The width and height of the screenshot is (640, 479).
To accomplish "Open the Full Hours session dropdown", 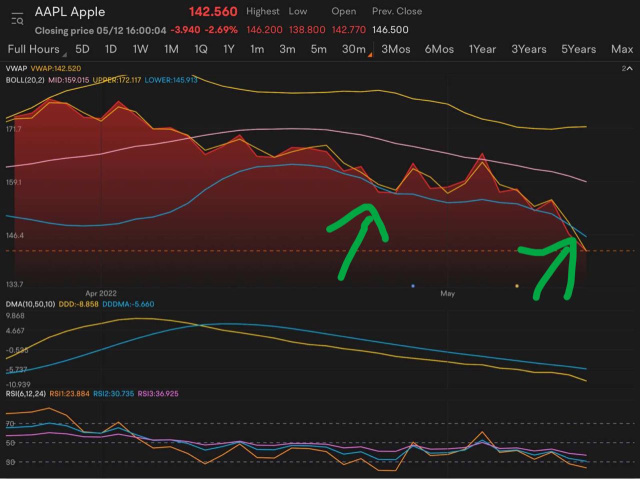I will point(36,49).
